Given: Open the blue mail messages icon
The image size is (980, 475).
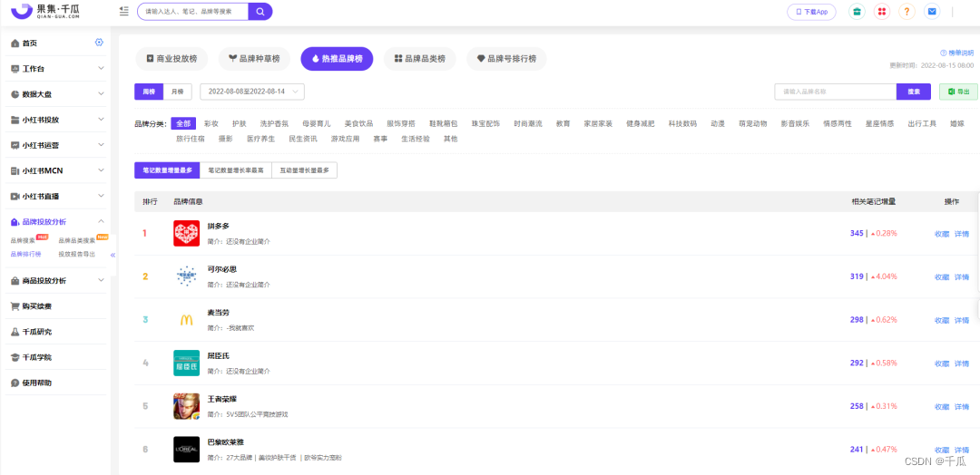Looking at the screenshot, I should click(x=932, y=11).
